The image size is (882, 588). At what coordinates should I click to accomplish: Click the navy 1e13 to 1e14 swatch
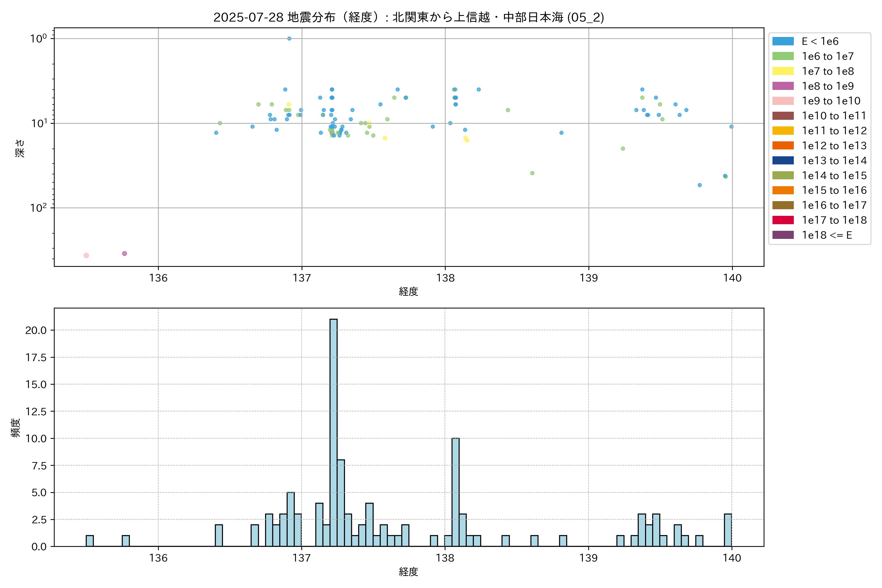click(x=783, y=160)
